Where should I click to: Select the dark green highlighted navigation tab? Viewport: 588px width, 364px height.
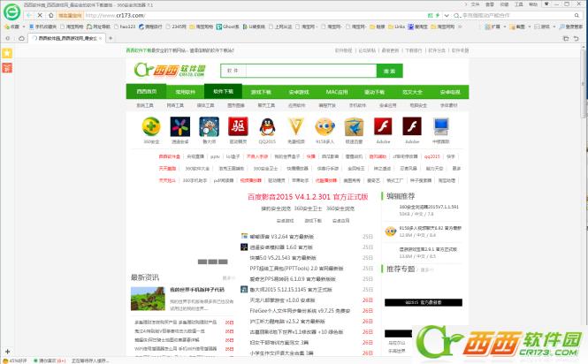pos(223,92)
